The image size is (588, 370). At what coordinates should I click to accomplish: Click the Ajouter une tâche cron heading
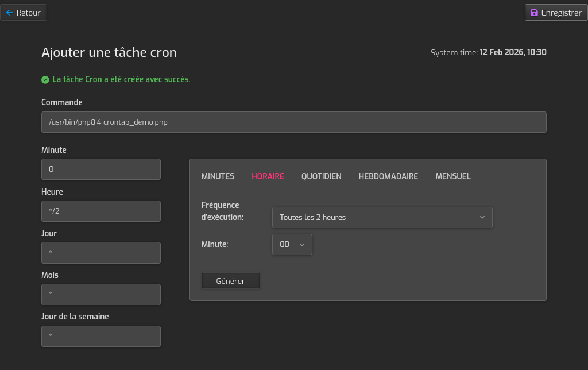[x=109, y=52]
